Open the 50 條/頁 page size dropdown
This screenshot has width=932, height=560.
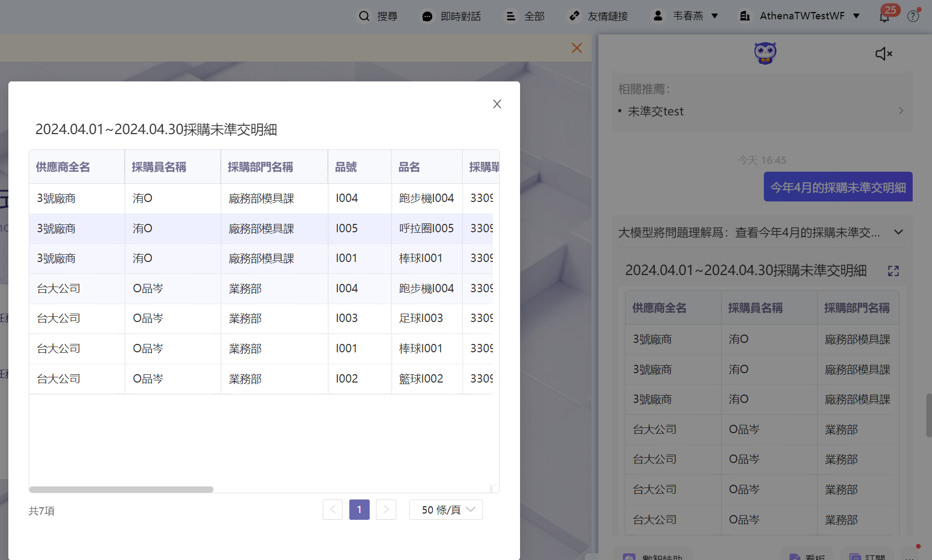pyautogui.click(x=446, y=510)
